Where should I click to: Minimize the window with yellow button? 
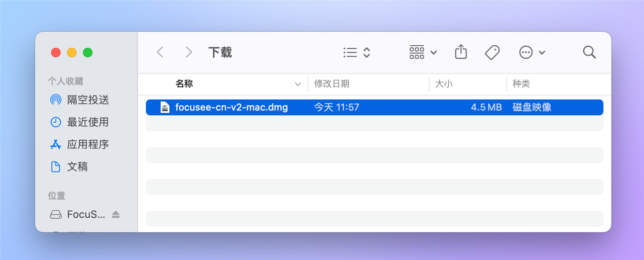point(72,53)
